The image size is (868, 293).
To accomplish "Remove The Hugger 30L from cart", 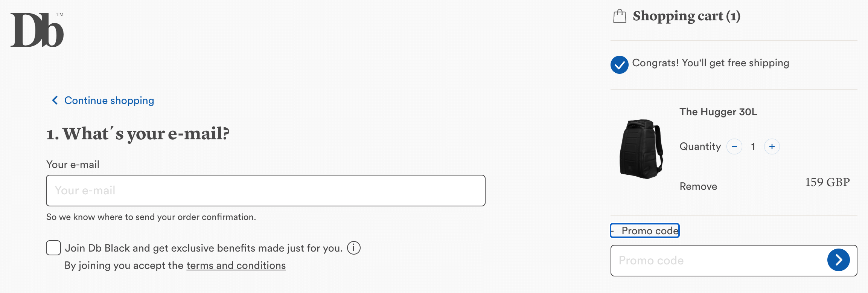I will 697,186.
